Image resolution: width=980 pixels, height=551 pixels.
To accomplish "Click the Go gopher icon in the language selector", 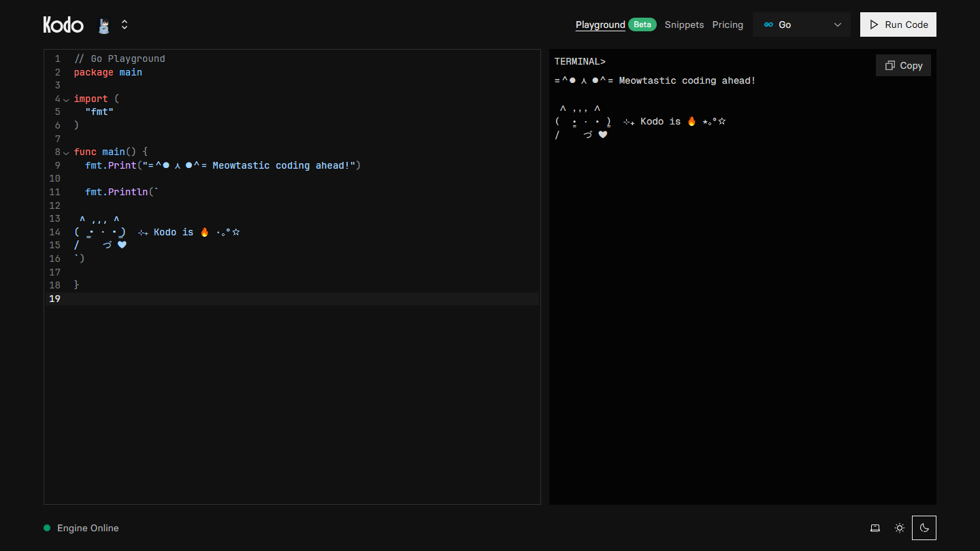I will 768,24.
